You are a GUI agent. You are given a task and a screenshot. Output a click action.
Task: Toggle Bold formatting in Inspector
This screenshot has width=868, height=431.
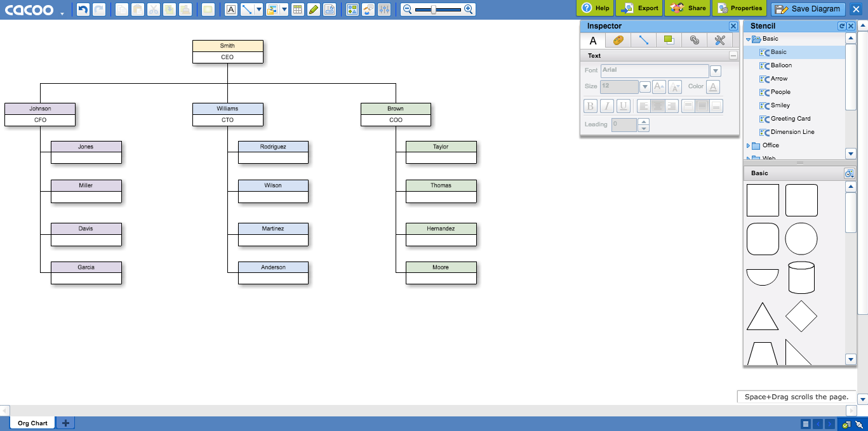(591, 106)
